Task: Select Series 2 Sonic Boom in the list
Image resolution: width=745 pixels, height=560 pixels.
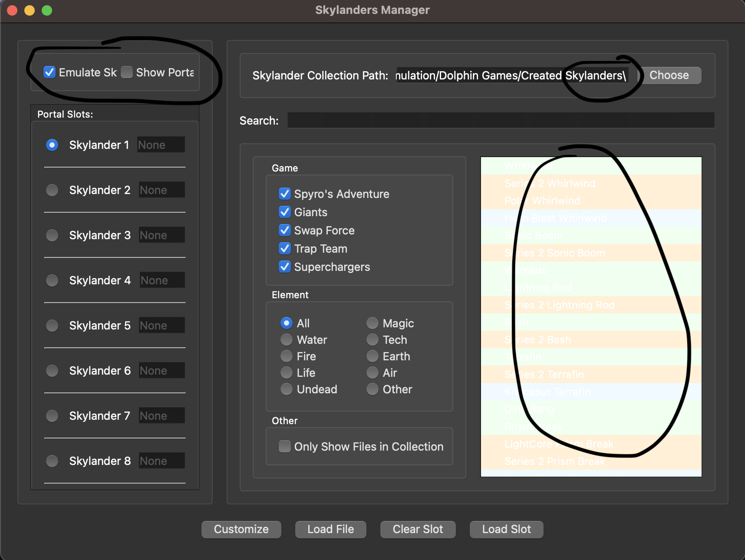Action: coord(591,253)
